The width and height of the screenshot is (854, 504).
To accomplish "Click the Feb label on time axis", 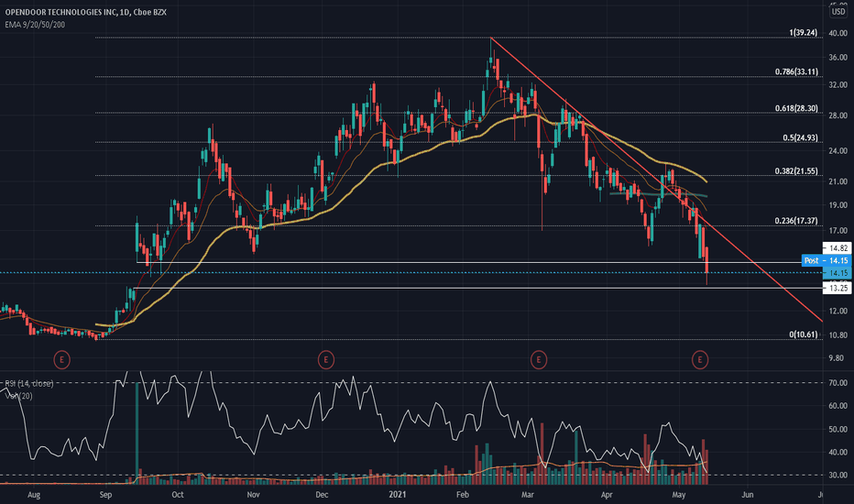I will point(463,495).
